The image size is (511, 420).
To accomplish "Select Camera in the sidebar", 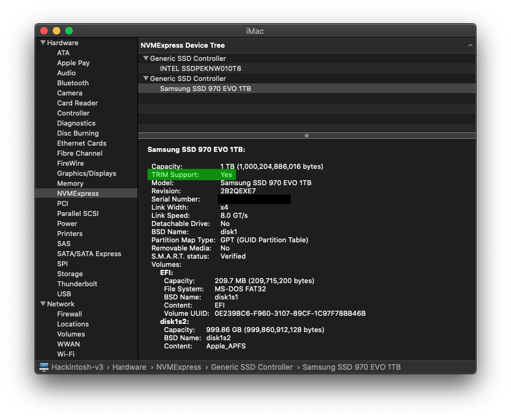I will coord(70,93).
